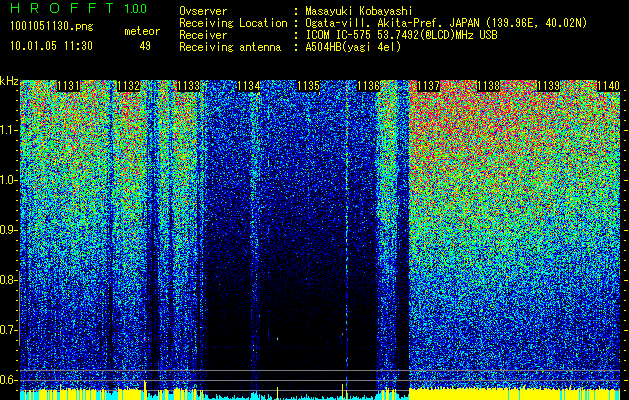This screenshot has height=400, width=629.
Task: Click the 0.7 frequency axis label
Action: [x=7, y=330]
